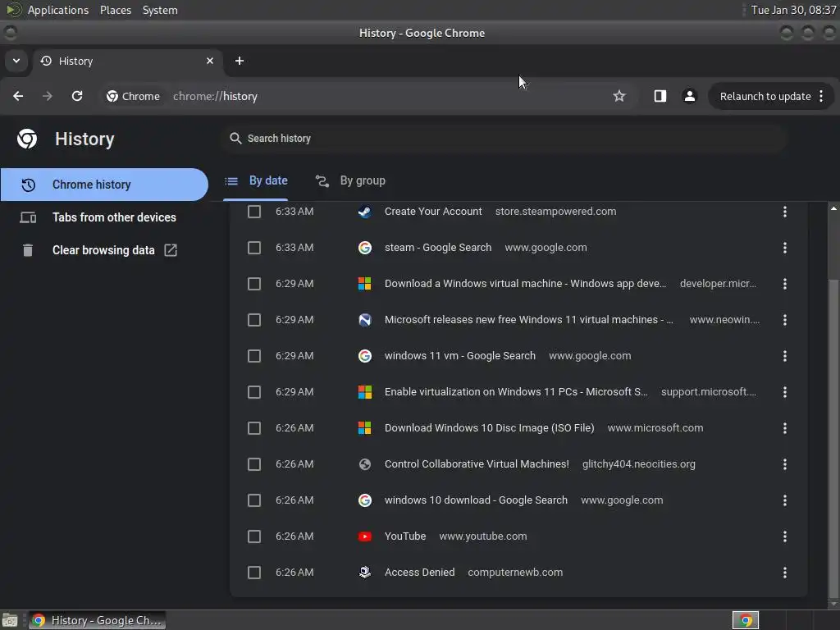840x630 pixels.
Task: Expand the tab search dropdown chevron
Action: point(16,61)
